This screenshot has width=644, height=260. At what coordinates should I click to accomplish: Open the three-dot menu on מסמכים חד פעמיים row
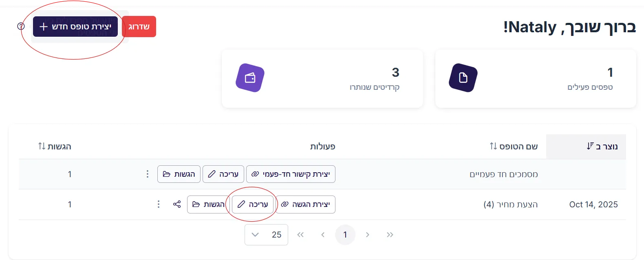coord(147,174)
